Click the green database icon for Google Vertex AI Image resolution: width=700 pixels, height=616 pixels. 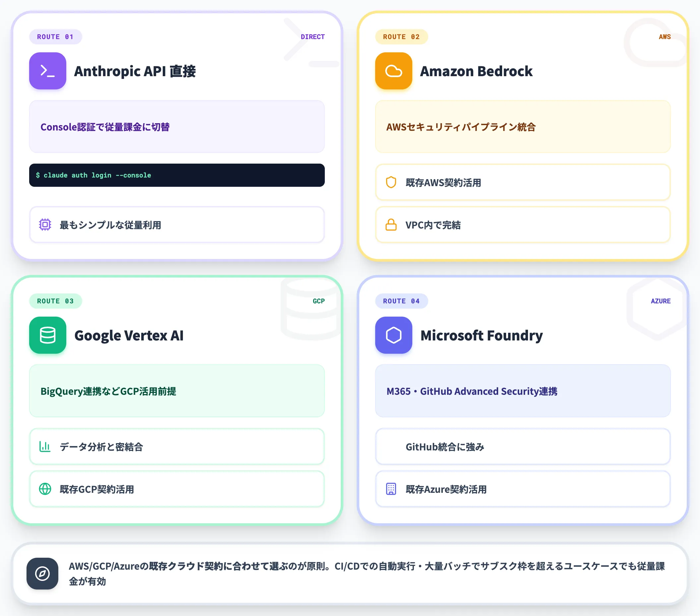(48, 335)
